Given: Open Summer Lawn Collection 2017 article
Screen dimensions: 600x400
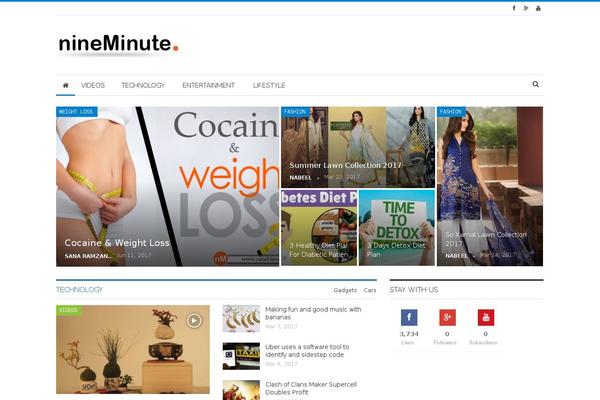Looking at the screenshot, I should [x=345, y=165].
